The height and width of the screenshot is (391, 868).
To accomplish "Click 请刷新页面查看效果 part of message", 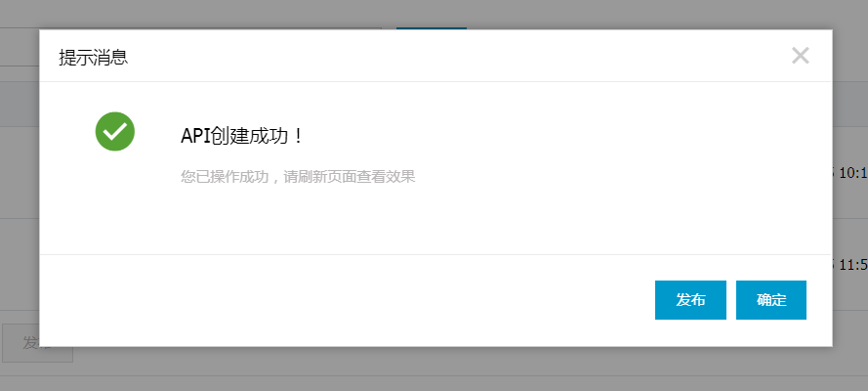I will tap(350, 177).
